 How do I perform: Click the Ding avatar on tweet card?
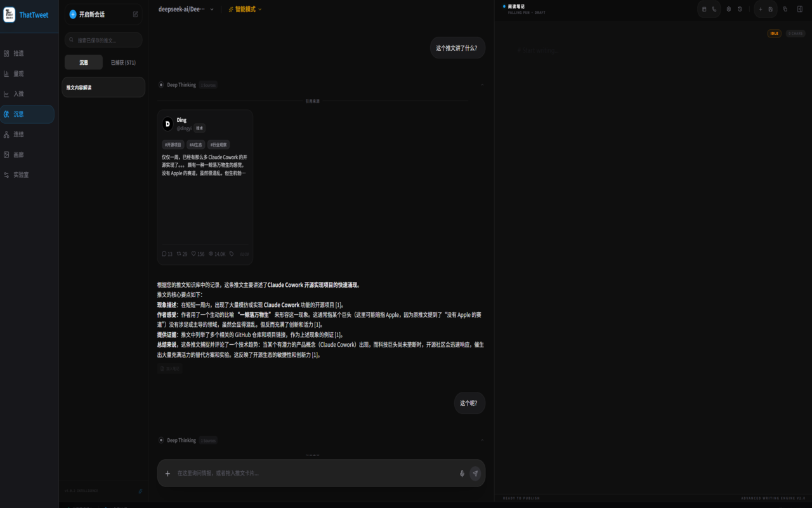[167, 124]
